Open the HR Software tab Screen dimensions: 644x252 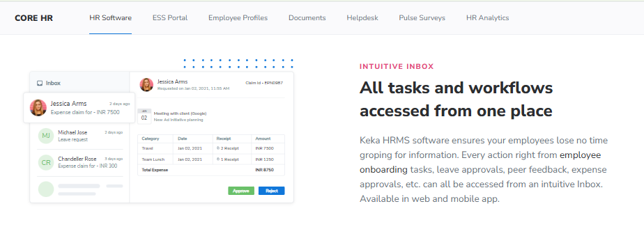[x=111, y=18]
